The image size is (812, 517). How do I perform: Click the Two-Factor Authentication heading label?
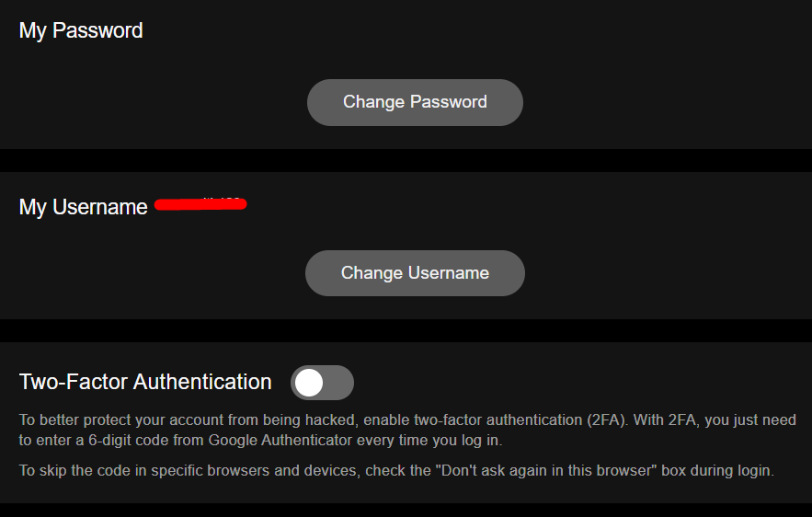pyautogui.click(x=145, y=382)
